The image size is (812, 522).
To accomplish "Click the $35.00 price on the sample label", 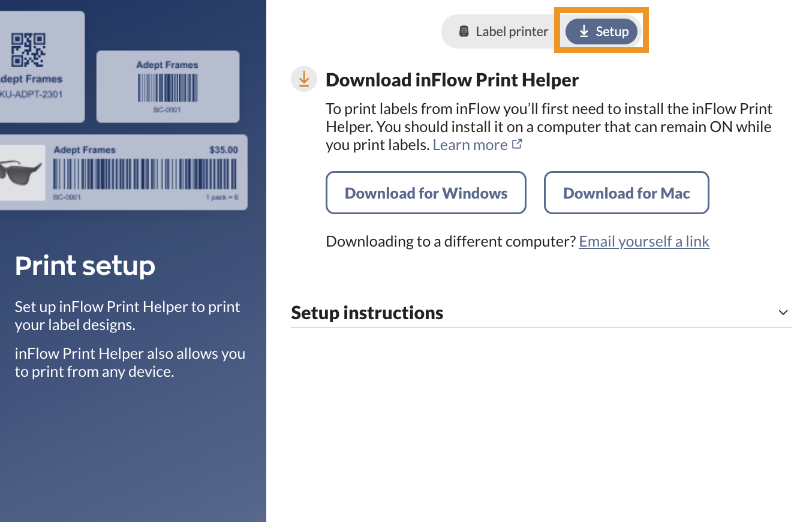I will [x=223, y=150].
